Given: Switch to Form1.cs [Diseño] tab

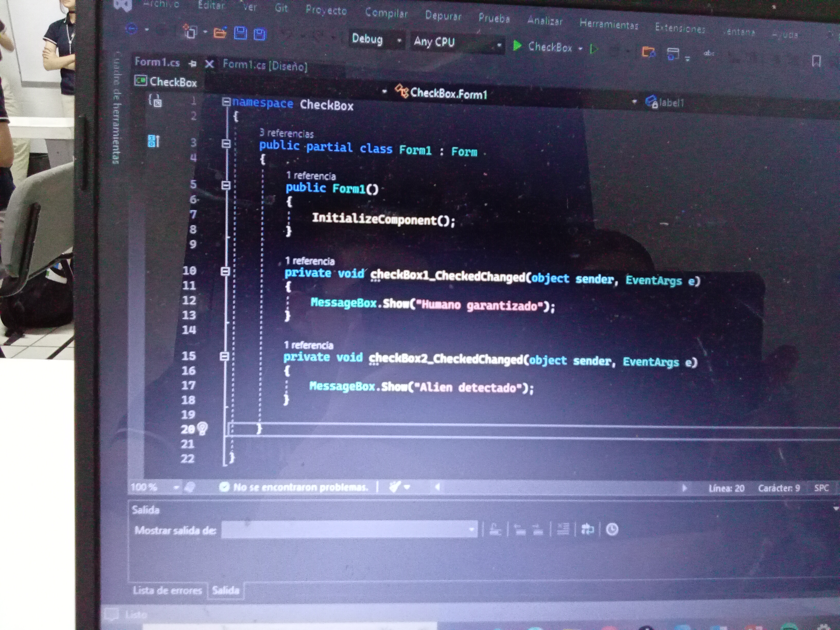Looking at the screenshot, I should tap(265, 65).
